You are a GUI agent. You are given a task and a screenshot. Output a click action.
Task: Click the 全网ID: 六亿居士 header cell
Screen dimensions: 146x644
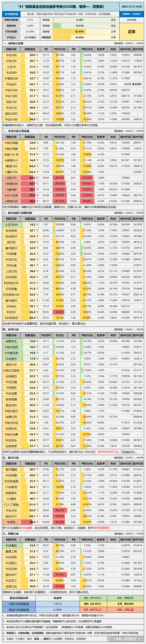[131, 14]
